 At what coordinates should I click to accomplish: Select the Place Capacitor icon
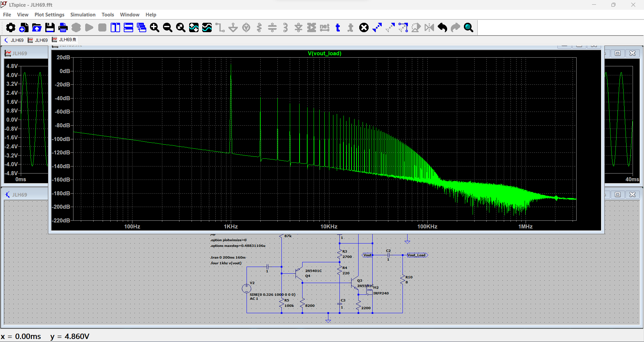272,27
